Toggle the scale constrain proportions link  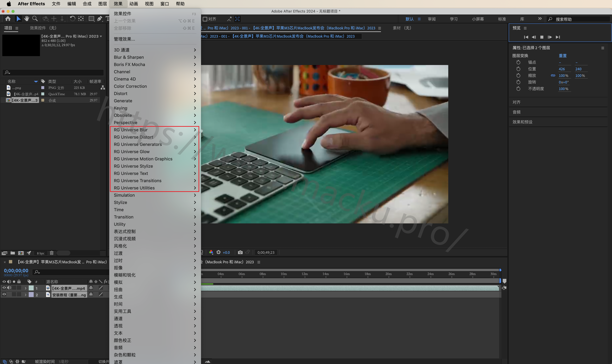point(553,76)
